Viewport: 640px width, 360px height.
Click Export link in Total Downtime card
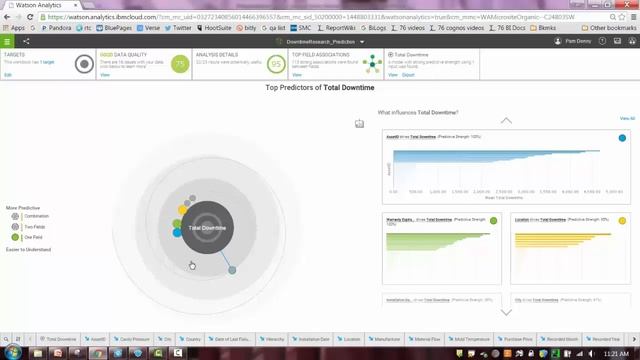tap(408, 75)
